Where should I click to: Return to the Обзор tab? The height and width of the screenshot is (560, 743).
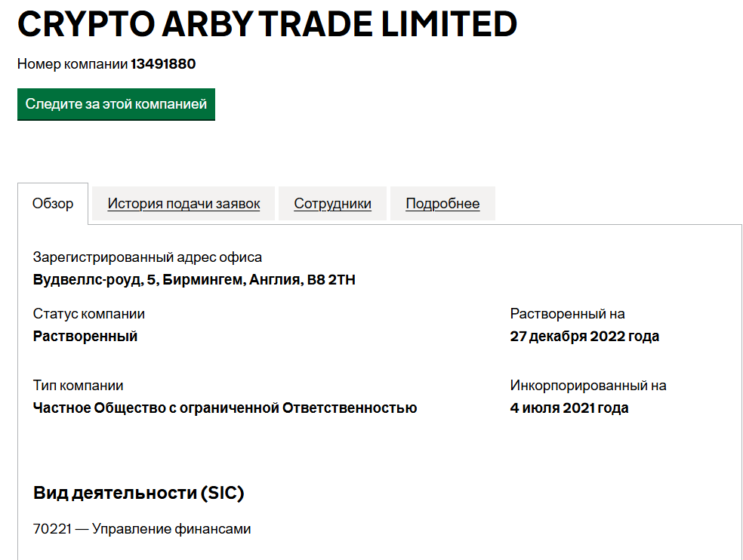53,203
